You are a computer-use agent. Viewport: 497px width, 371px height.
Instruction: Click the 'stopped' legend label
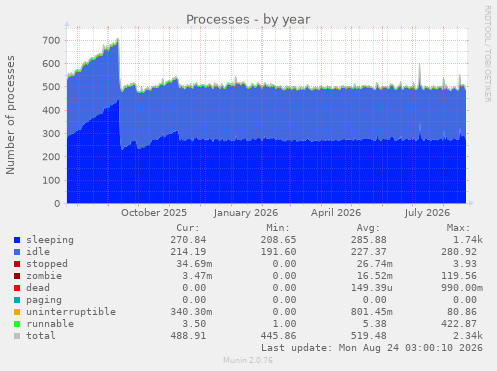pos(47,264)
